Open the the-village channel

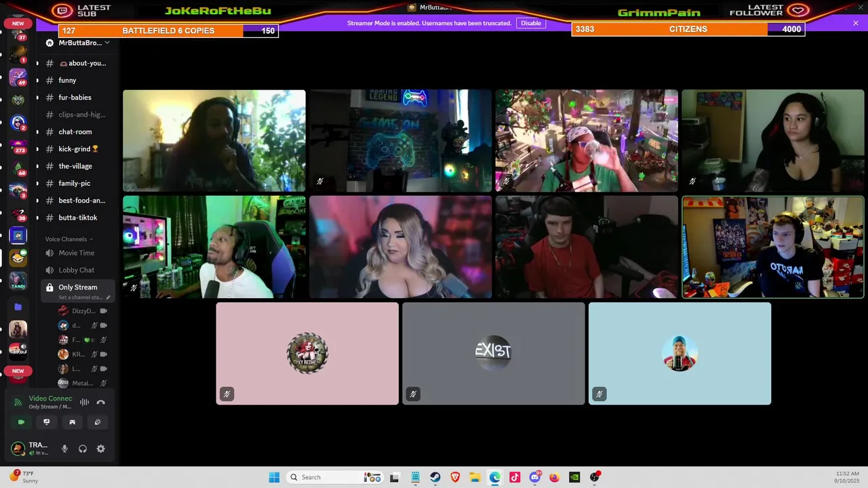point(77,166)
